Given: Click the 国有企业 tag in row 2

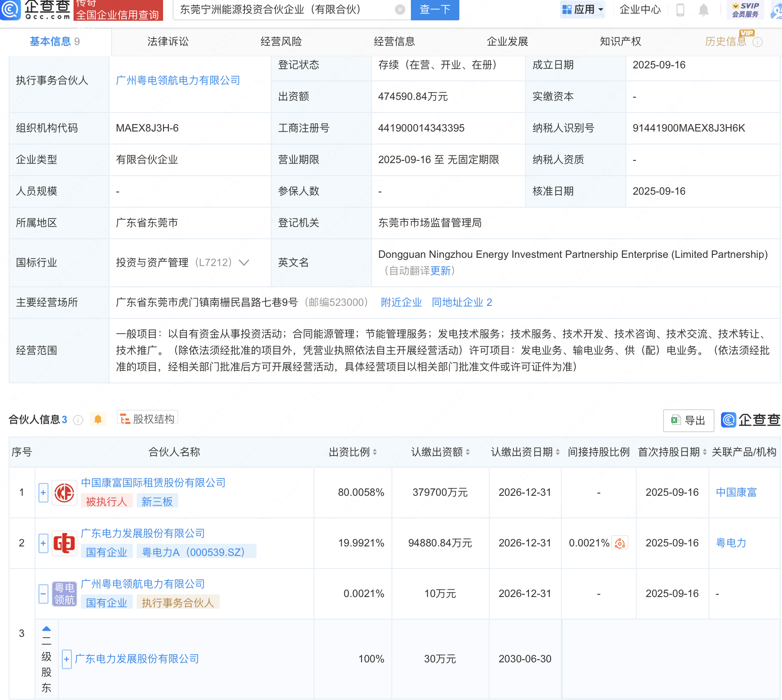Looking at the screenshot, I should tap(106, 552).
